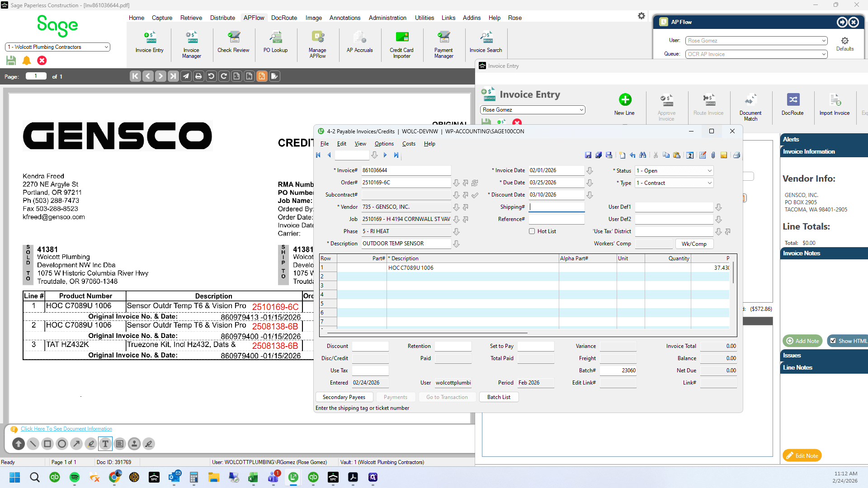Click the Import Invoice icon
Screen dimensions: 868x488
tap(835, 99)
